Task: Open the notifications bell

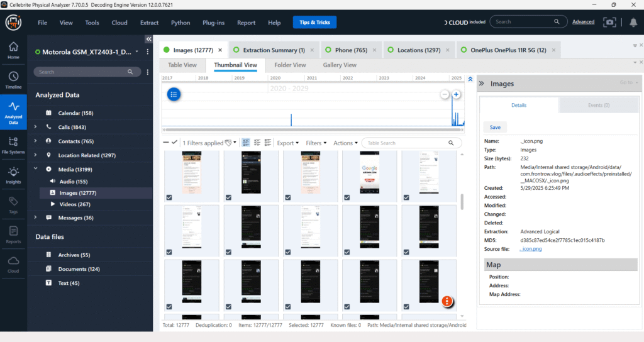Action: pos(633,23)
